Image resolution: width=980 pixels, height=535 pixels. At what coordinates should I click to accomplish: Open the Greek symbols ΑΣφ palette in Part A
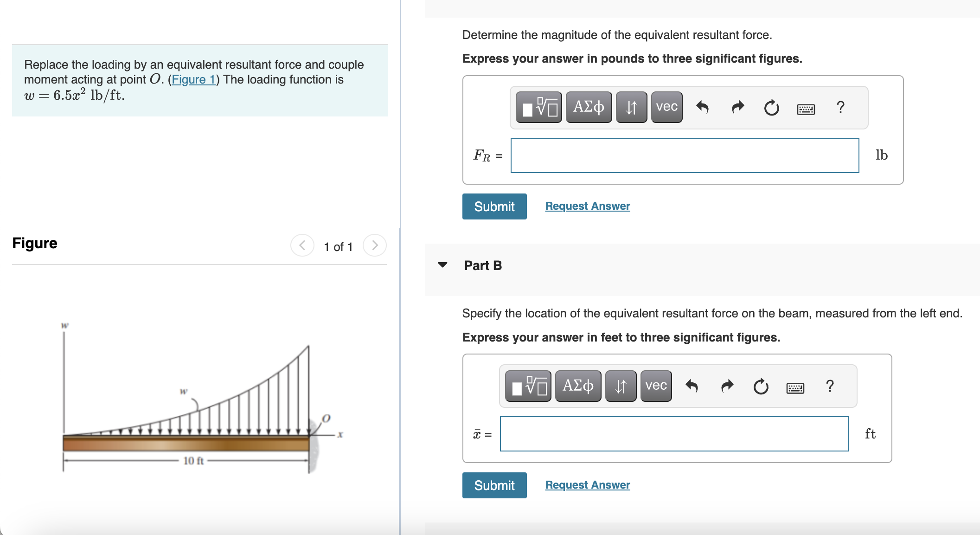(x=588, y=107)
